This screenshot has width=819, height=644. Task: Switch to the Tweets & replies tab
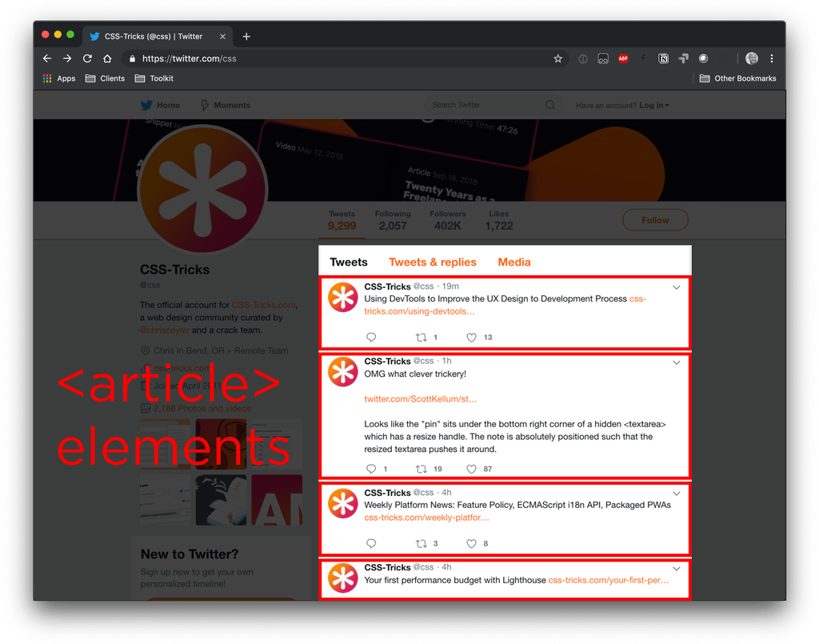pos(433,262)
